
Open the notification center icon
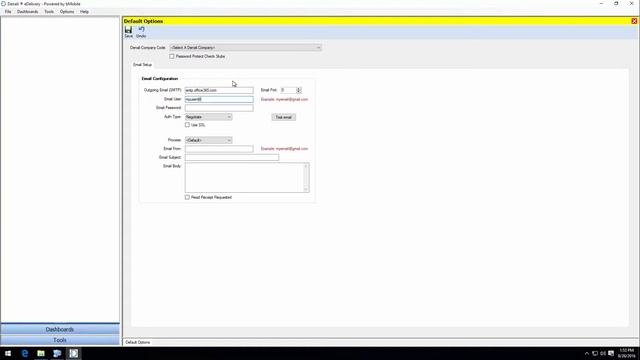(611, 353)
